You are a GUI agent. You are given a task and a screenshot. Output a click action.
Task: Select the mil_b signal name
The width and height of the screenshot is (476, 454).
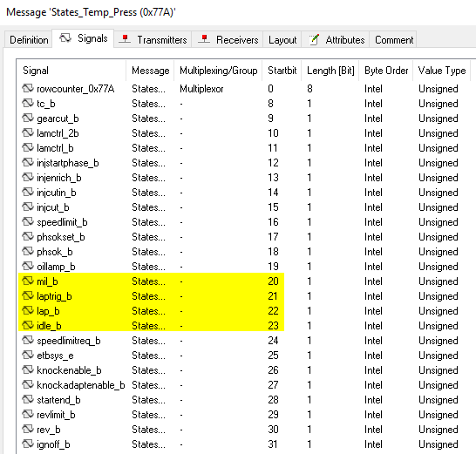pyautogui.click(x=47, y=281)
